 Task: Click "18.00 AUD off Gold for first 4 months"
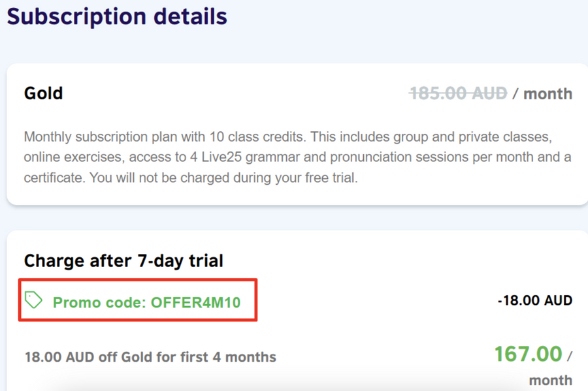pyautogui.click(x=150, y=357)
